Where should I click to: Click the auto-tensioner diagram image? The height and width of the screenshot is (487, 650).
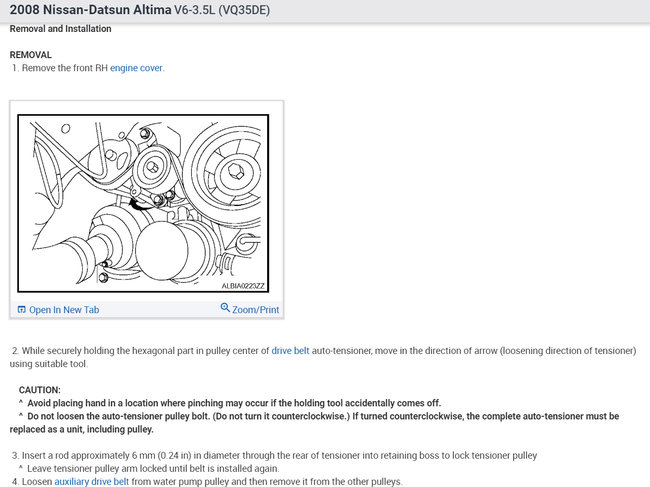tap(143, 204)
